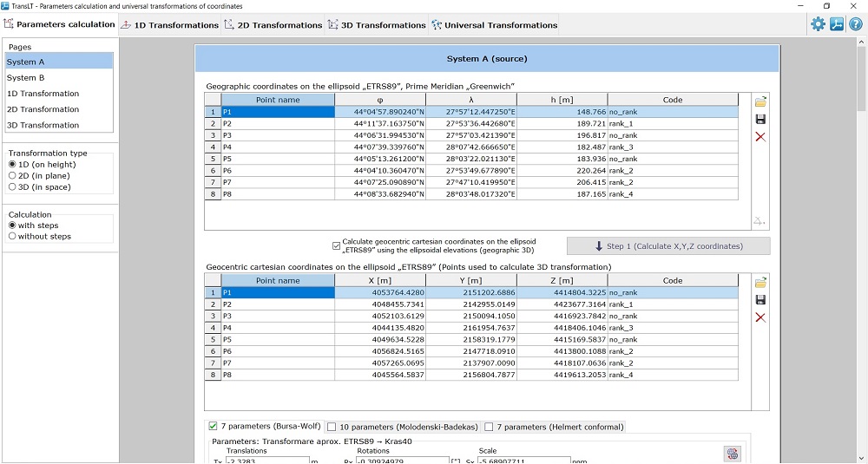868x464 pixels.
Task: Select the rank_1 code in cartesian table
Action: point(674,304)
